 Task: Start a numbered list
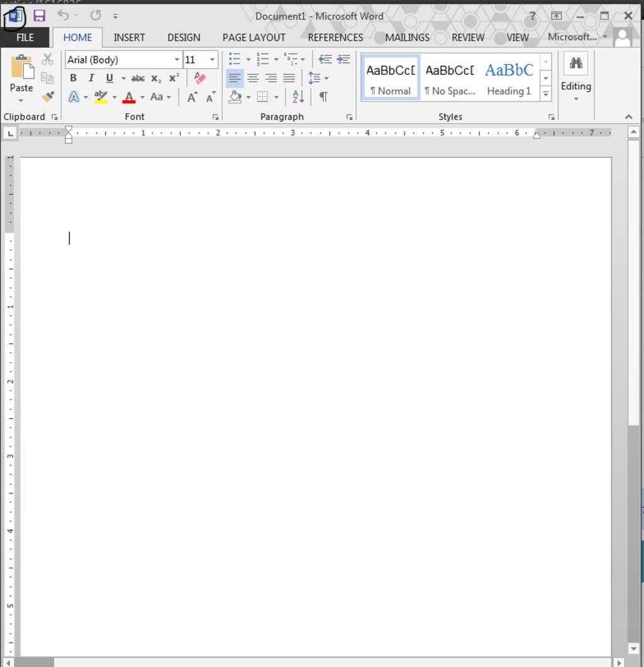263,59
